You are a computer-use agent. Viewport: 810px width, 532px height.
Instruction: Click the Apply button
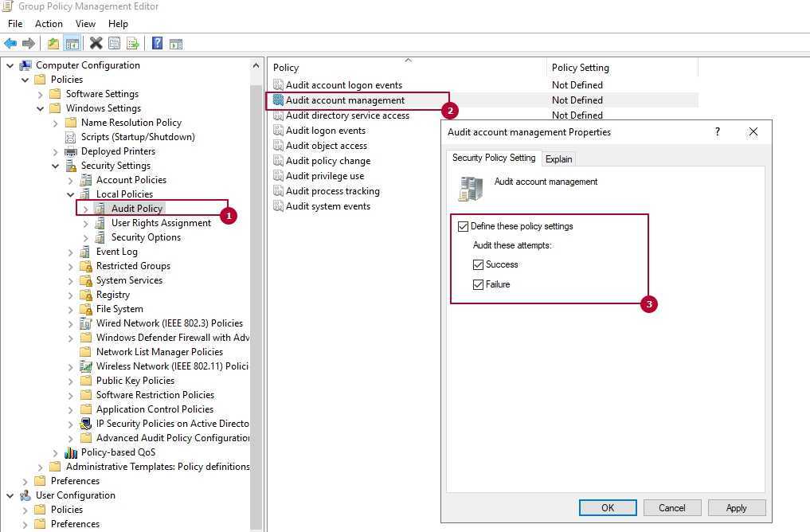(736, 508)
